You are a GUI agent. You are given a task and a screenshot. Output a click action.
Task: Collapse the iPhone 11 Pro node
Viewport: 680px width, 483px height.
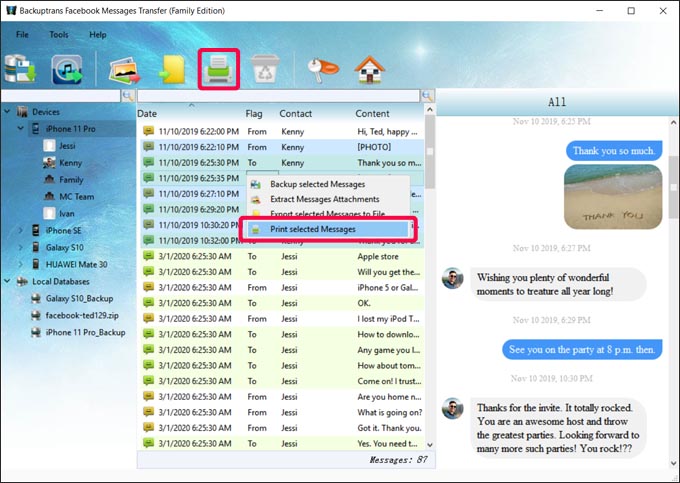tap(20, 129)
